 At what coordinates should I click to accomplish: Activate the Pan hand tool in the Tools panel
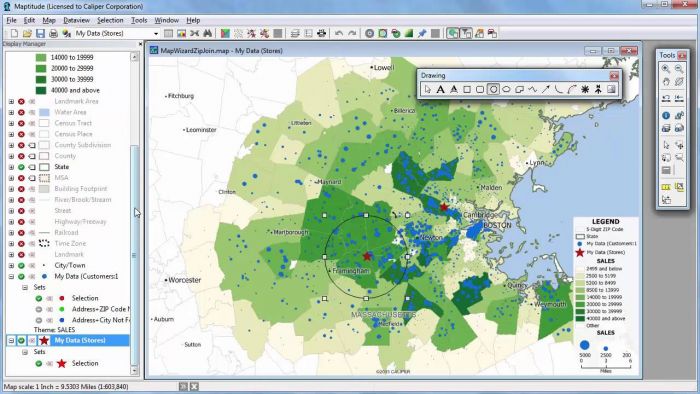pyautogui.click(x=666, y=82)
